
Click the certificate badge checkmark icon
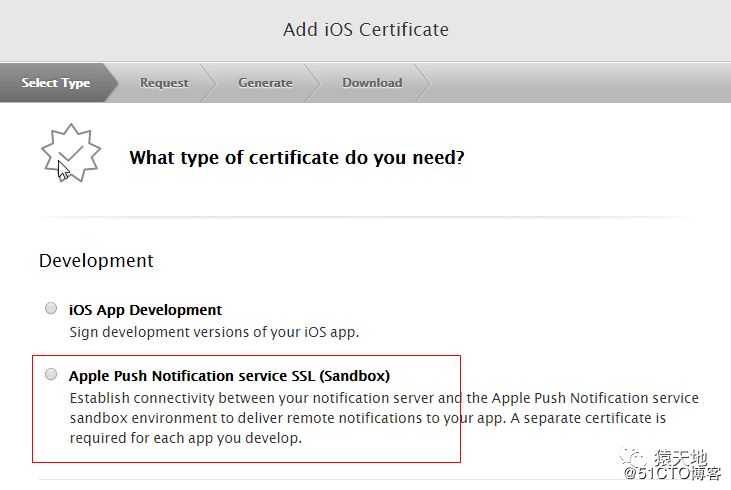[x=71, y=153]
